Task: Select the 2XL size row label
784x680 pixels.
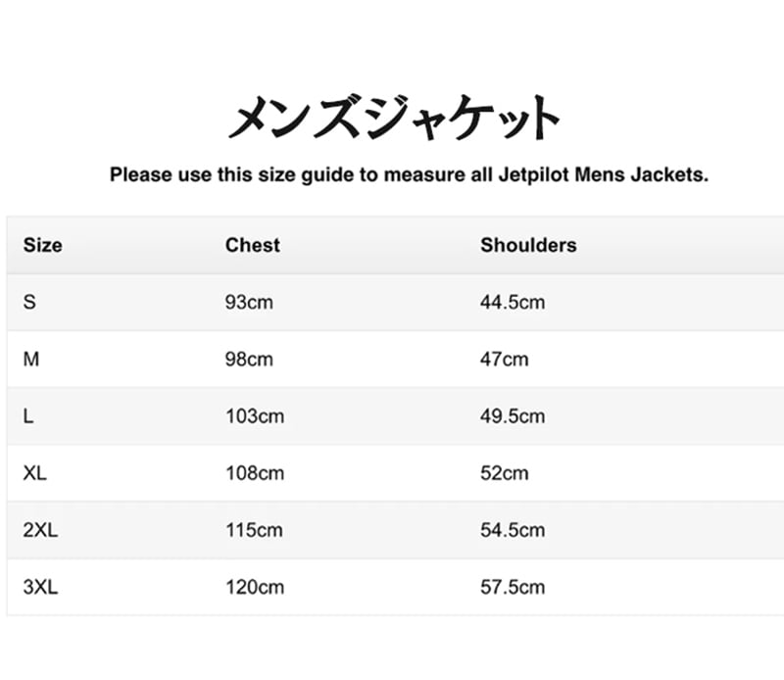Action: click(40, 530)
